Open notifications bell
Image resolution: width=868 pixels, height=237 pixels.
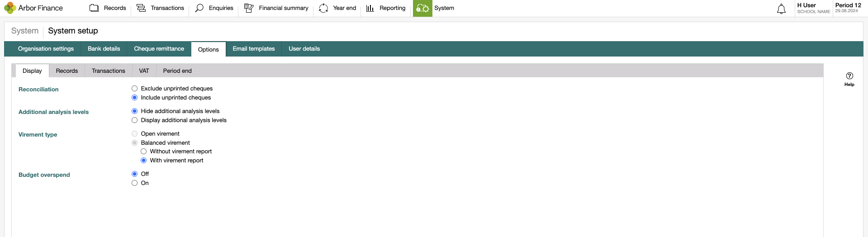[x=781, y=9]
